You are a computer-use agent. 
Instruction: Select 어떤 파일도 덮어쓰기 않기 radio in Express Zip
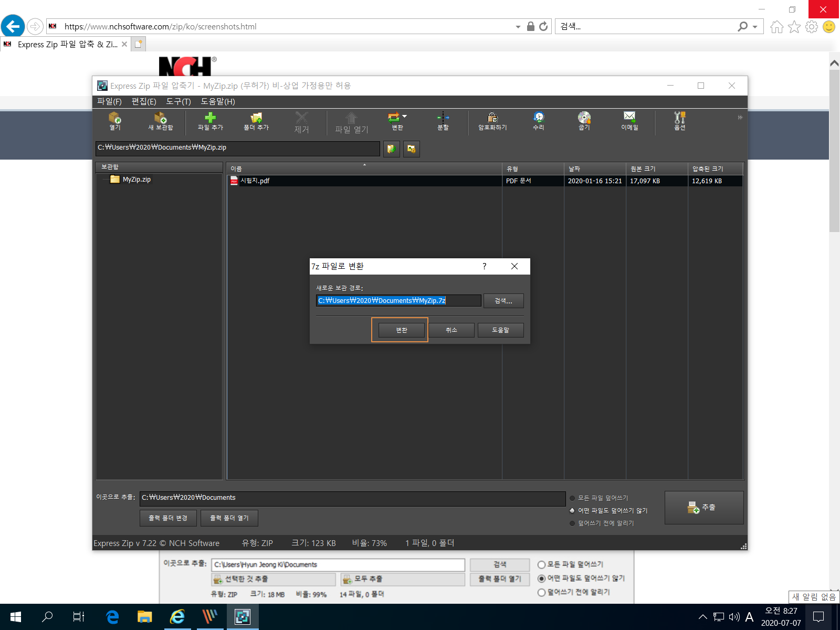pos(572,511)
